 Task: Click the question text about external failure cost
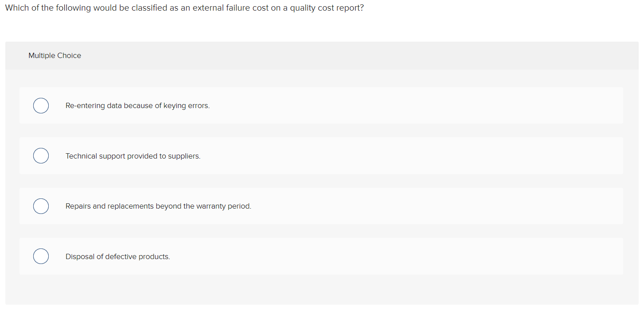click(x=184, y=8)
